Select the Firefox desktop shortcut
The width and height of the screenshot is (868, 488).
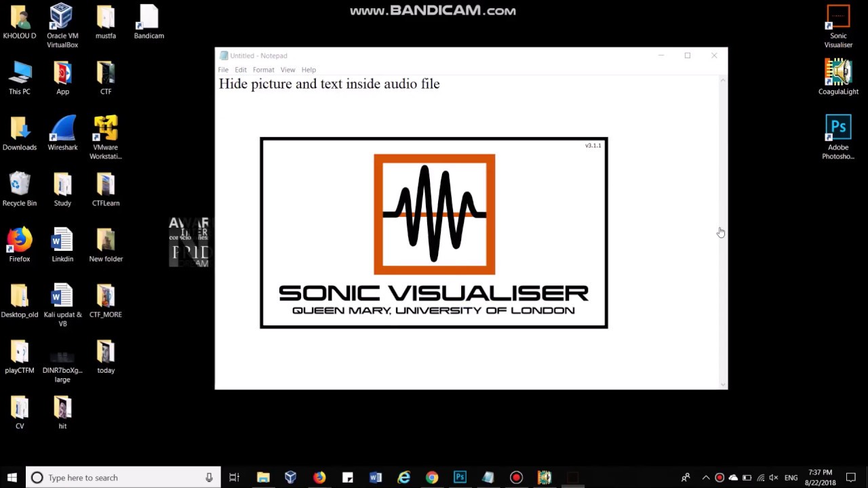point(20,245)
